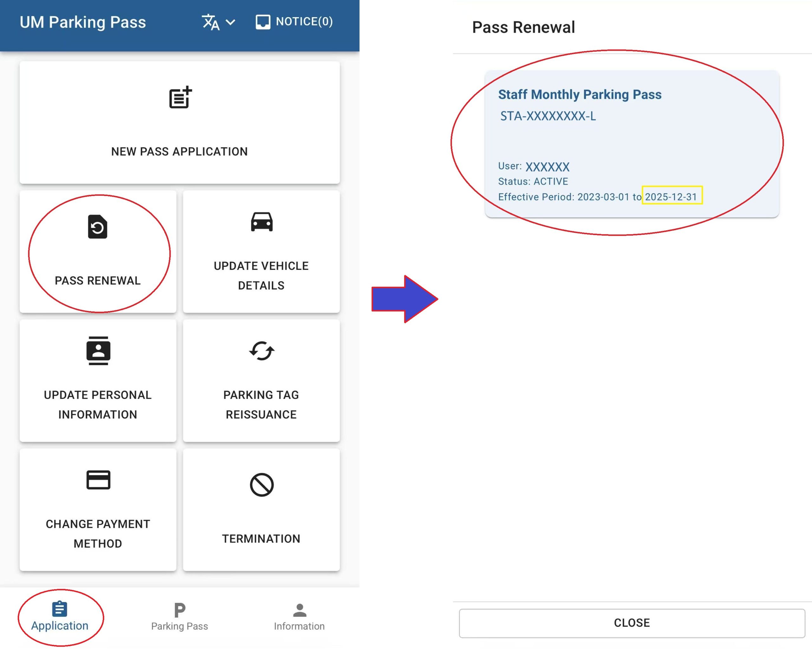This screenshot has height=649, width=812.
Task: Click the Parking Tag Reissuance sync icon
Action: click(x=262, y=351)
